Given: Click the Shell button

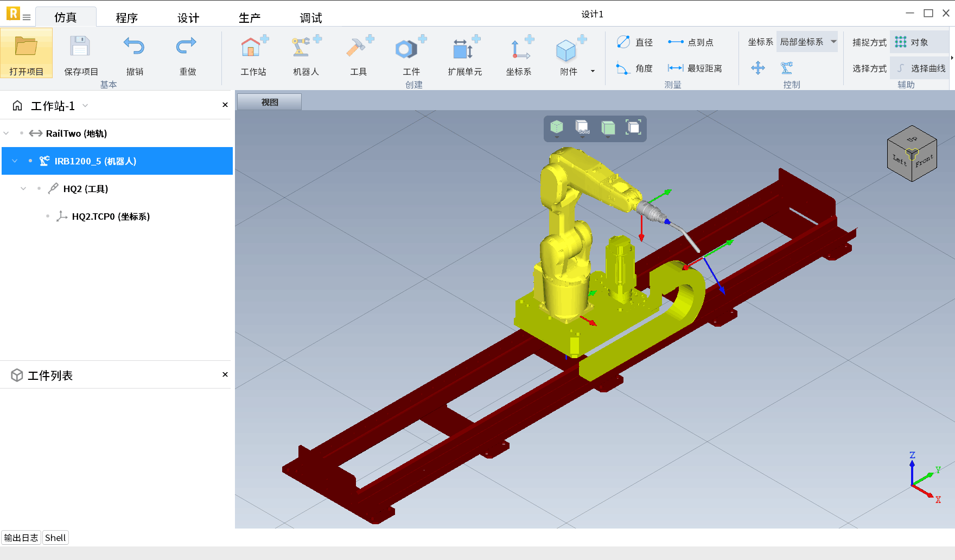Looking at the screenshot, I should [55, 538].
